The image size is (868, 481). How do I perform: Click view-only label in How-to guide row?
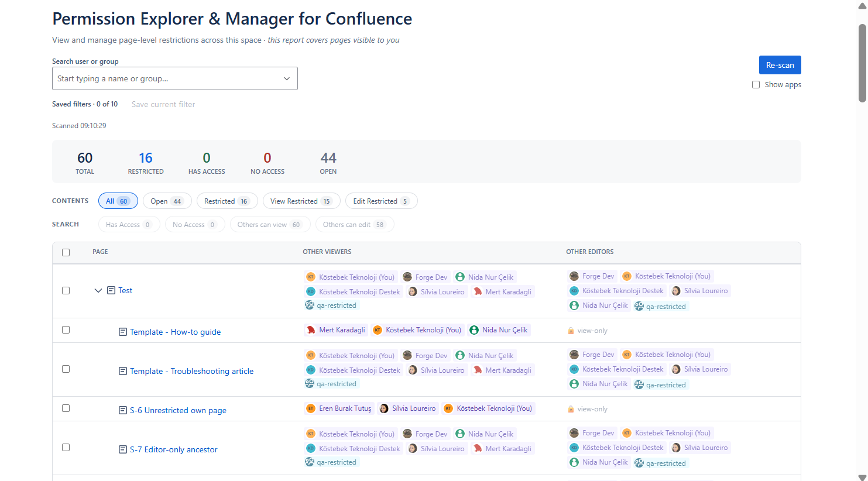pos(592,331)
